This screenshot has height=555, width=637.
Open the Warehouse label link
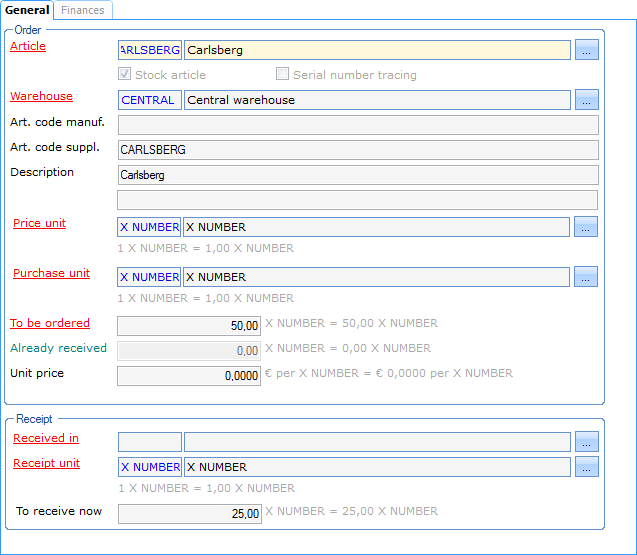[x=41, y=96]
